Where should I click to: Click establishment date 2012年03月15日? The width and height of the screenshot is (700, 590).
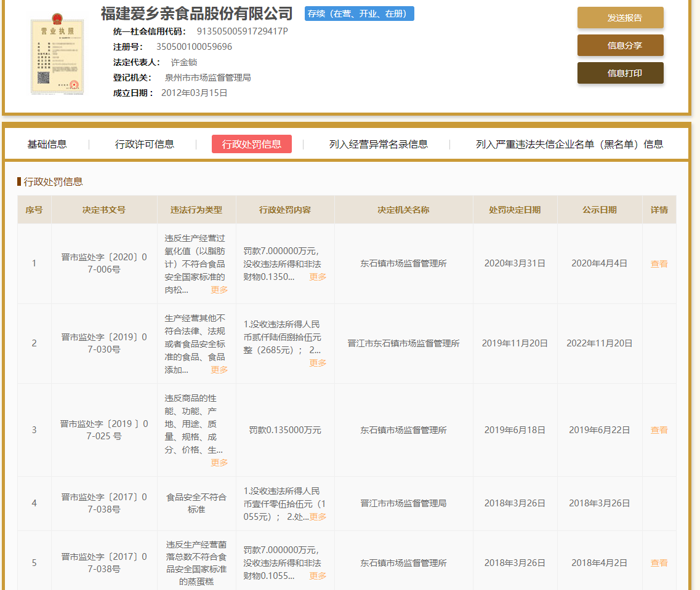click(194, 93)
